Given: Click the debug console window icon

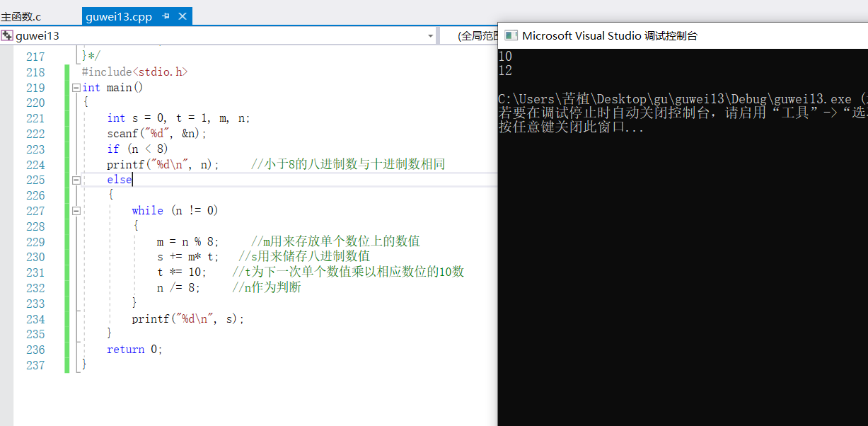Looking at the screenshot, I should pos(510,35).
